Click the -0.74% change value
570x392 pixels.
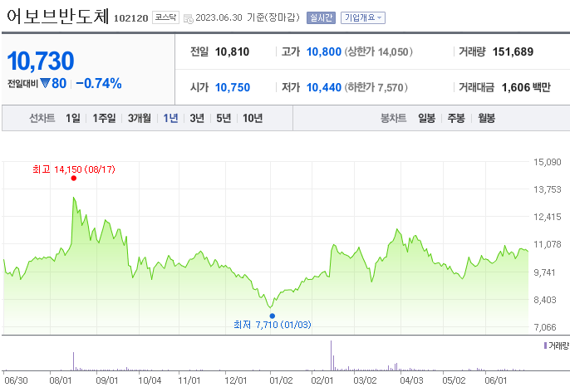tap(99, 83)
